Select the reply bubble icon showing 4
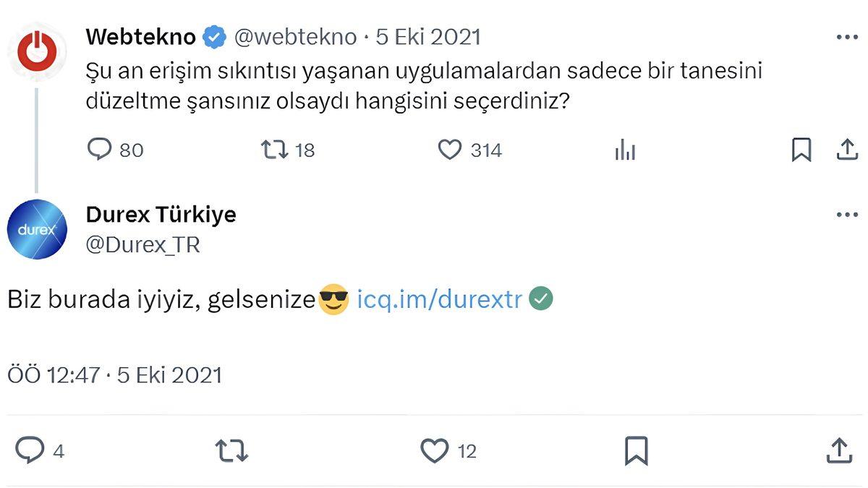 coord(30,450)
